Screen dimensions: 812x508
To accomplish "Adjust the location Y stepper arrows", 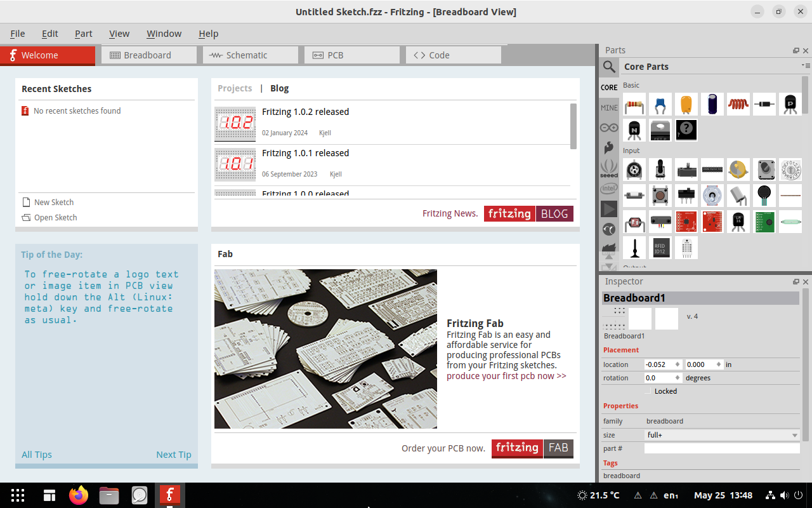I will pos(719,364).
